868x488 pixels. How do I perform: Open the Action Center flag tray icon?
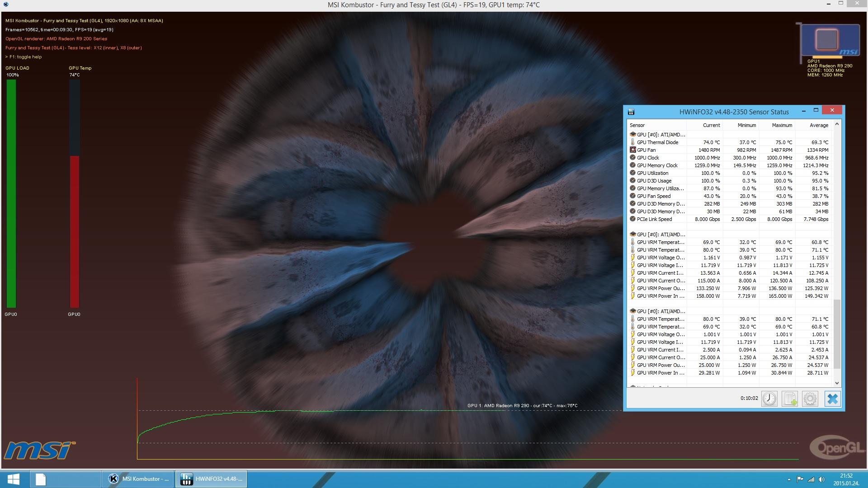800,479
